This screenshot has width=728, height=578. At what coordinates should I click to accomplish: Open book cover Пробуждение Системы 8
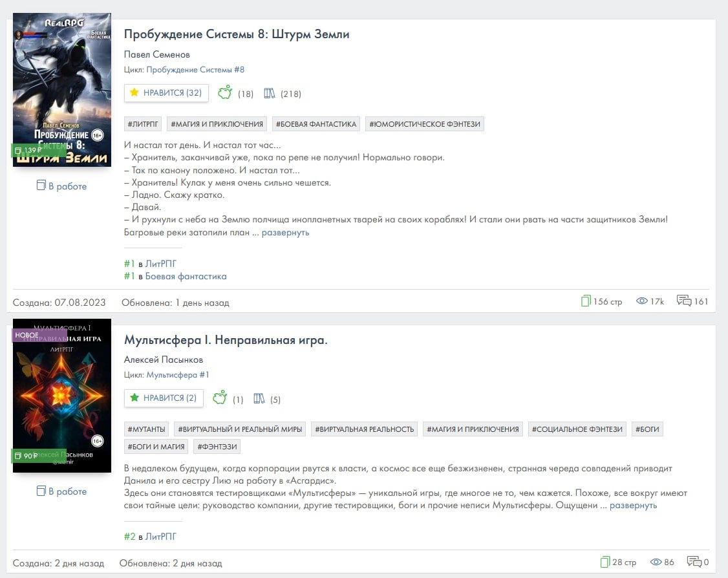pos(62,90)
